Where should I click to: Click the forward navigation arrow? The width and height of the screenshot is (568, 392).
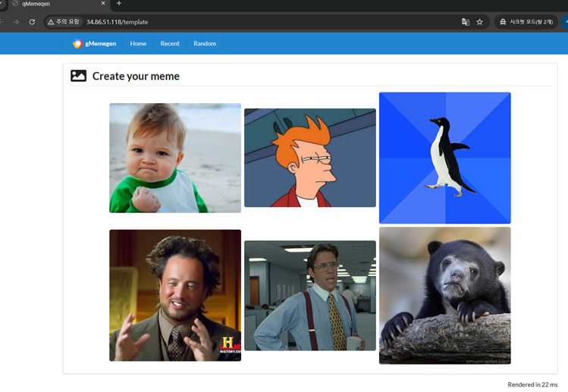click(16, 22)
